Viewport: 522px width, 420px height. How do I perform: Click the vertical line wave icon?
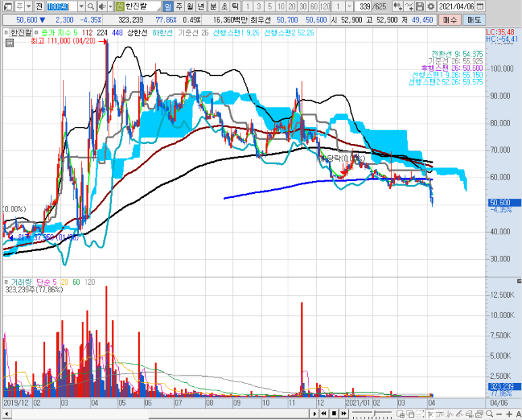point(450,414)
